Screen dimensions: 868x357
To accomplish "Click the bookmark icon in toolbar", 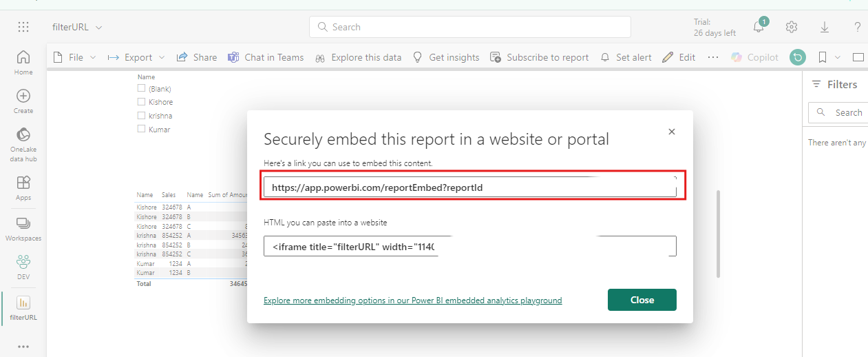I will click(x=823, y=57).
